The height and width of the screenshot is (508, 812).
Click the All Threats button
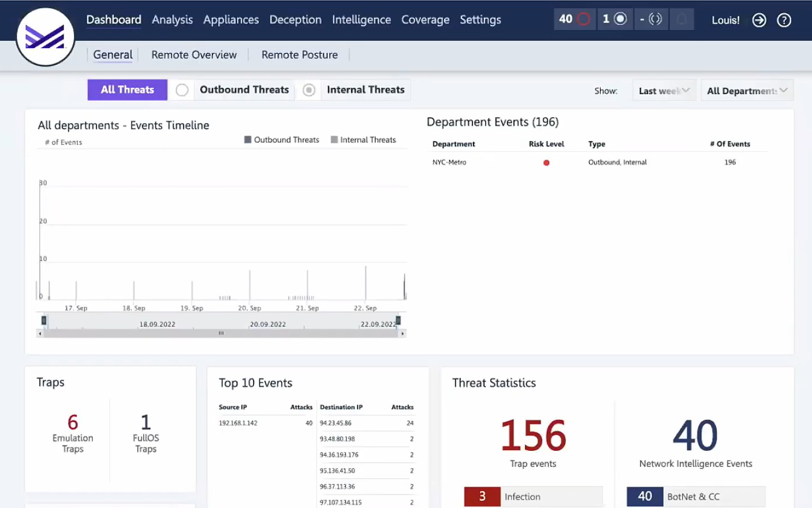click(128, 90)
